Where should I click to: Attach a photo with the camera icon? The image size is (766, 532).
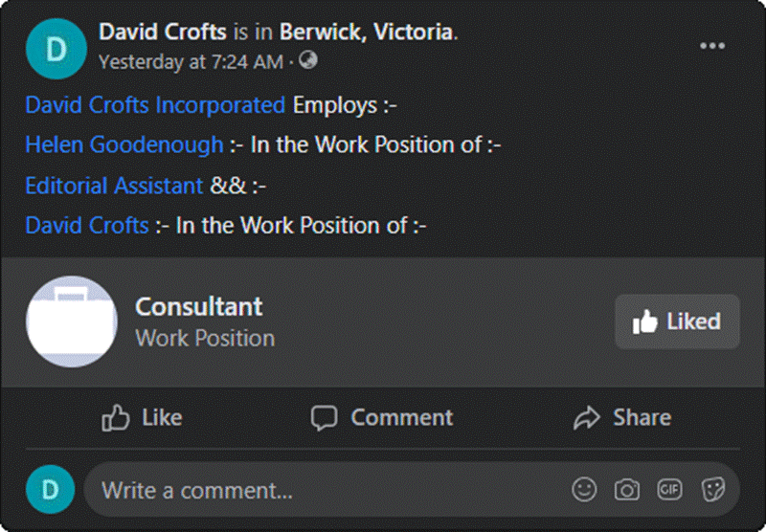(x=627, y=490)
